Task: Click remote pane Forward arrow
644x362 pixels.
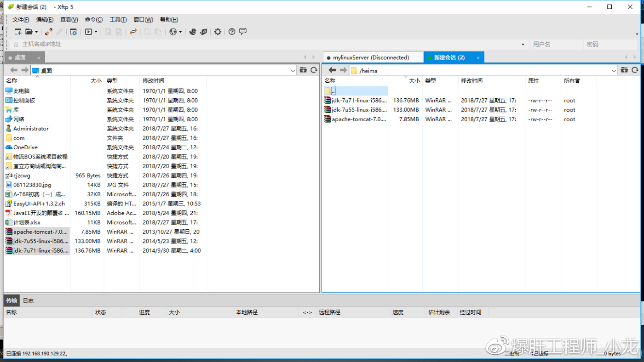Action: point(343,70)
